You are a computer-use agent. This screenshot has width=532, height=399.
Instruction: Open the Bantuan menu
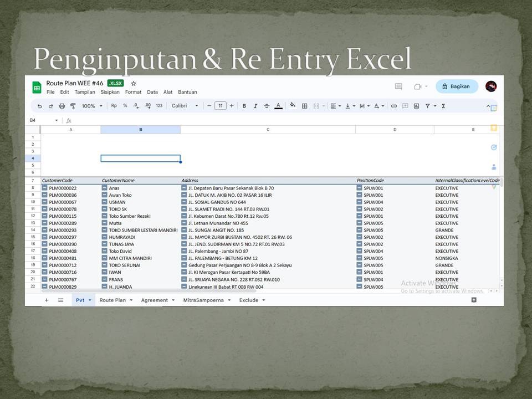coord(187,92)
